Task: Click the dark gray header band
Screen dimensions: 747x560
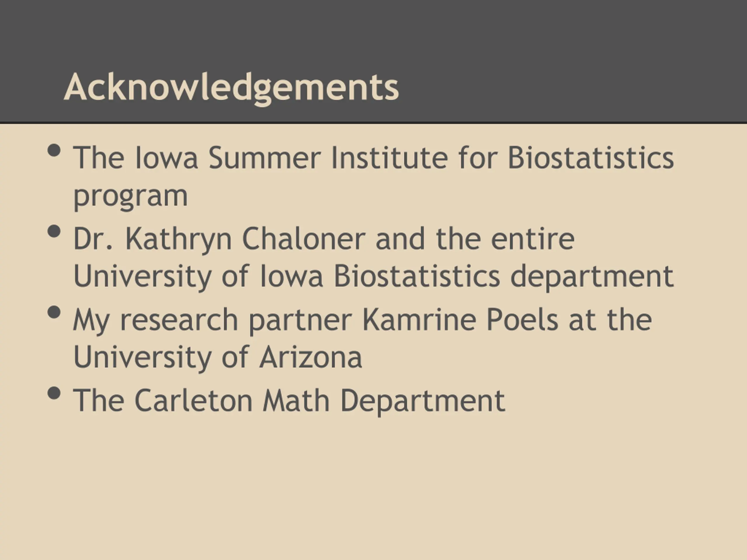Action: pyautogui.click(x=373, y=61)
